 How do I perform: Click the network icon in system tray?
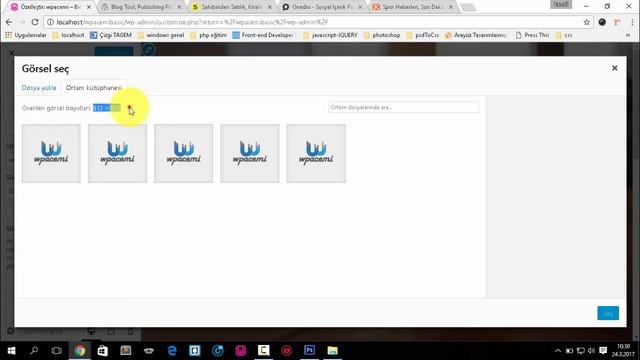(580, 351)
